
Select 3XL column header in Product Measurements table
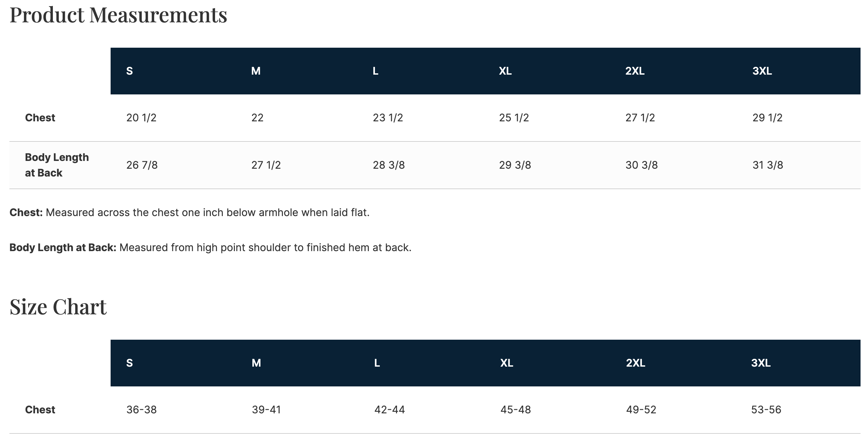(762, 71)
